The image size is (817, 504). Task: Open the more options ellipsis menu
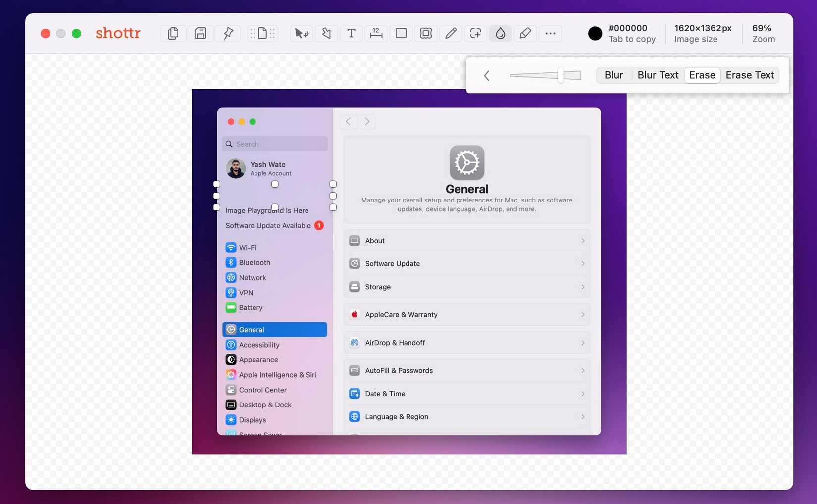(x=550, y=33)
